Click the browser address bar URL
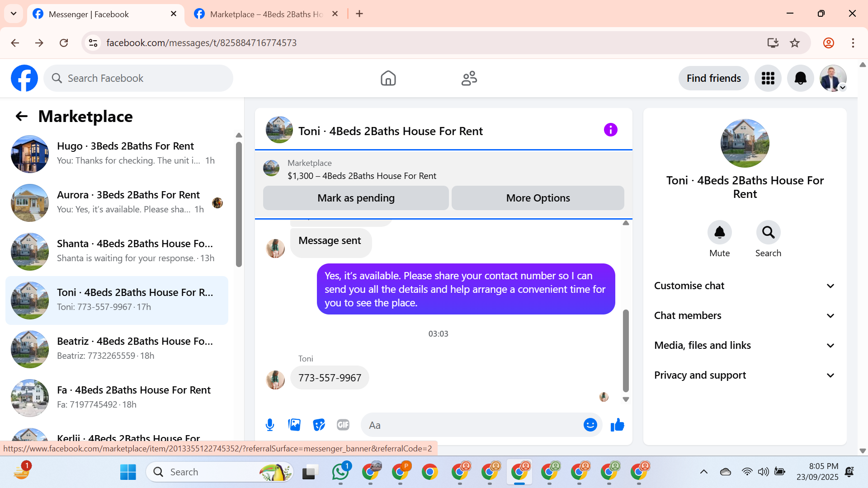Screen dimensions: 868x488 (x=202, y=43)
